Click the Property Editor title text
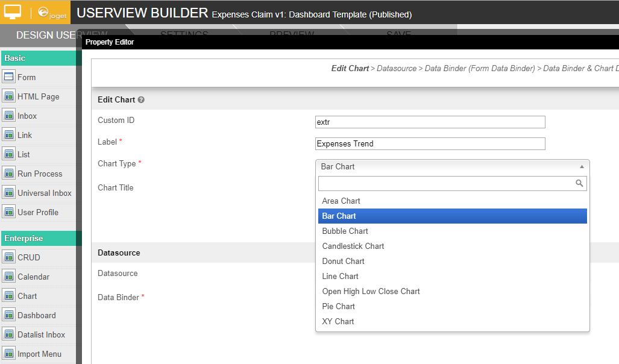 tap(110, 42)
